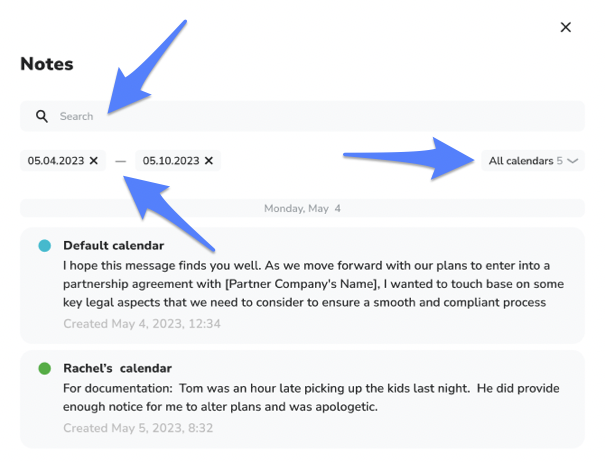Click the Created May 5, 2023 timestamp
Image resolution: width=605 pixels, height=462 pixels.
137,428
